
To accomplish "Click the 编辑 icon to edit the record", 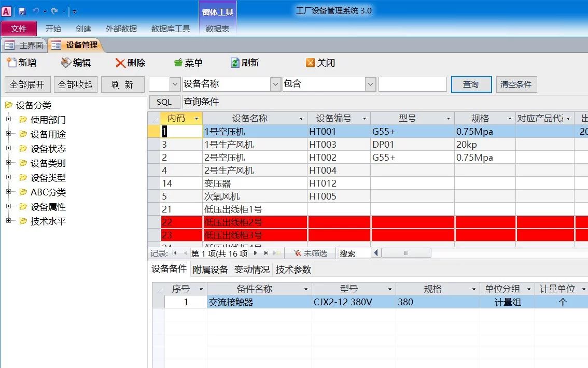I will click(66, 63).
